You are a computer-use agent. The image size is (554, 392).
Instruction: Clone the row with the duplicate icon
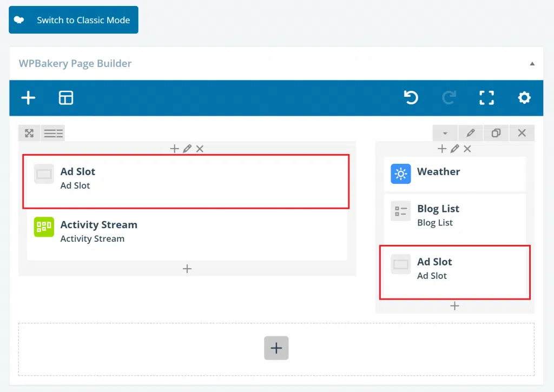(496, 133)
